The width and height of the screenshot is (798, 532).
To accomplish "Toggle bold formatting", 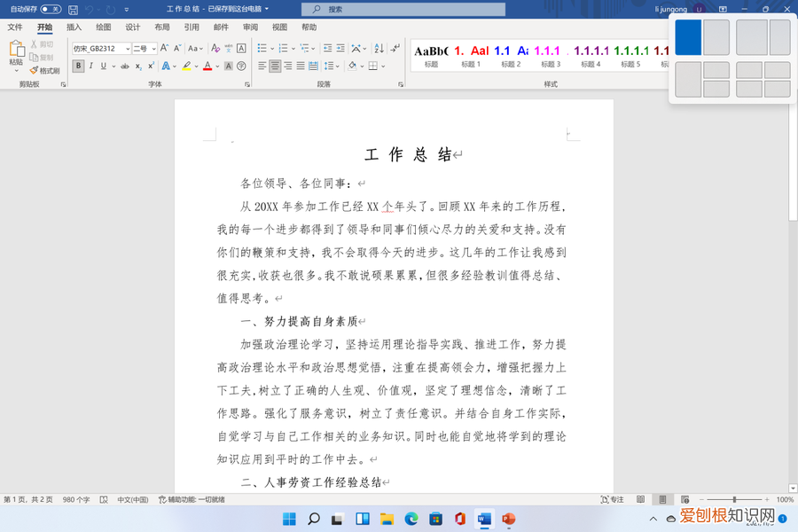I will 77,65.
